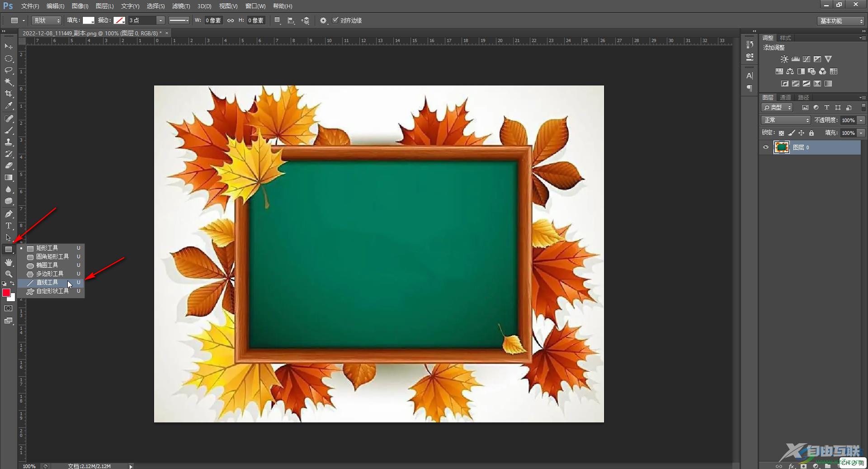Open the layer opacity slider dropdown
The height and width of the screenshot is (469, 868).
[x=862, y=120]
